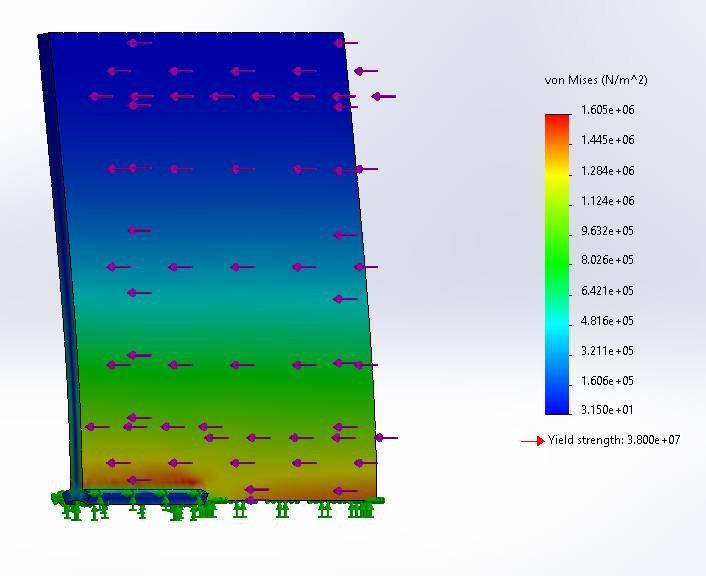Click the 1.124e+06 legend value
This screenshot has height=576, width=706.
pyautogui.click(x=609, y=200)
